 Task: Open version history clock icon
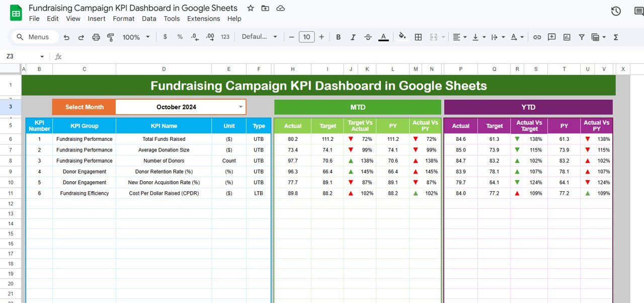coord(616,12)
